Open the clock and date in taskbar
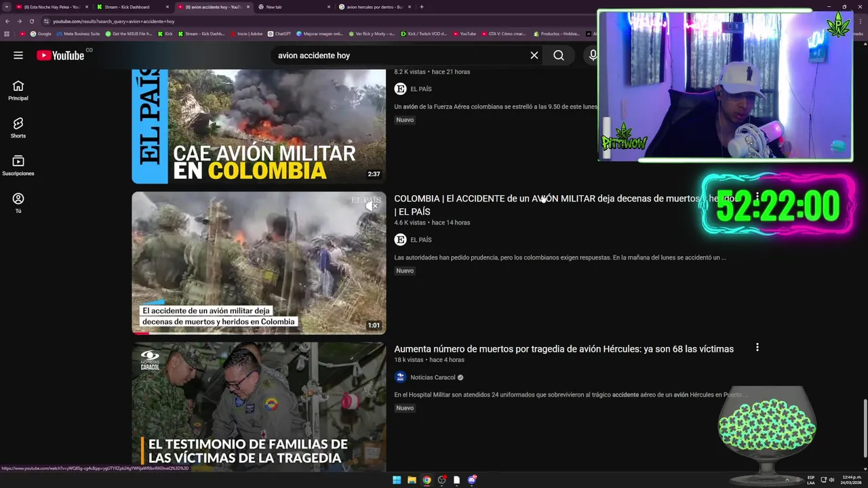Viewport: 868px width, 488px height. [851, 480]
